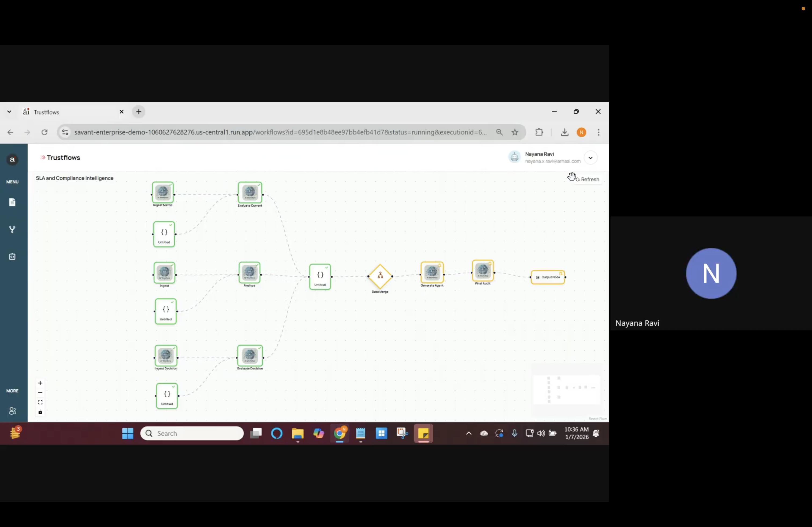Screen dimensions: 812x527
Task: Toggle the canvas lock interactivity control
Action: click(40, 412)
